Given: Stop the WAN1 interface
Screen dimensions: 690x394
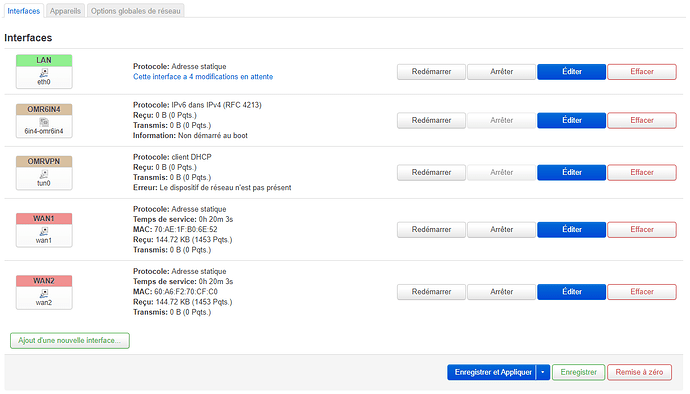Looking at the screenshot, I should (x=502, y=230).
